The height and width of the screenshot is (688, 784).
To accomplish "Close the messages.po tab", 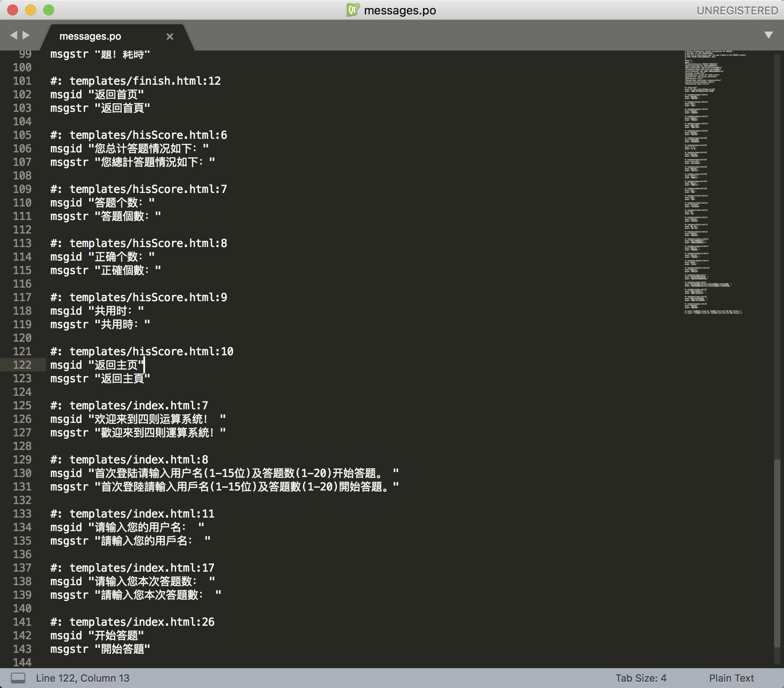I will coord(170,37).
